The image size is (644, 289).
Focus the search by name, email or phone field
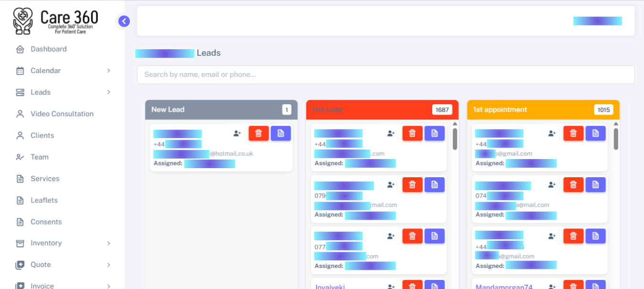(x=385, y=75)
